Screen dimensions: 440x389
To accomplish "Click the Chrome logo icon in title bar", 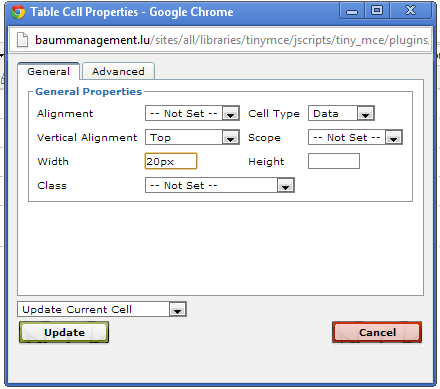I will 18,12.
